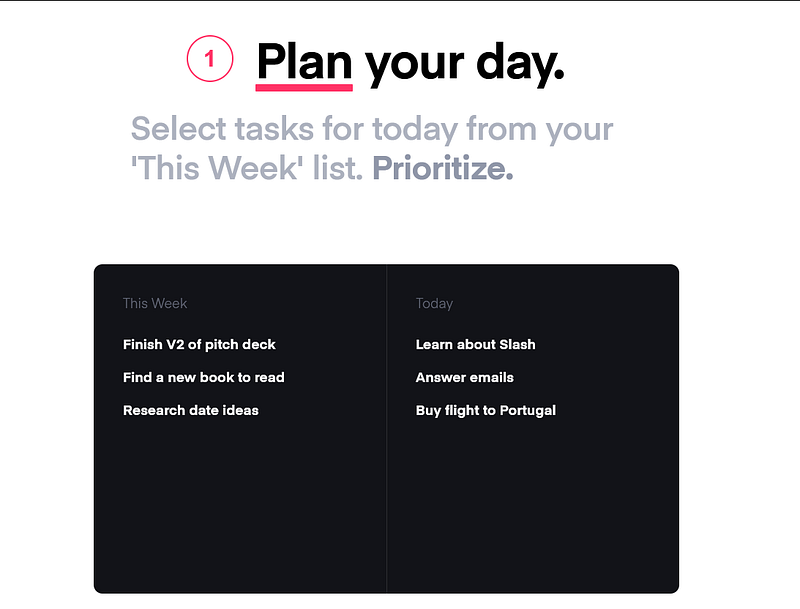
Task: Select the Today column header
Action: (x=434, y=303)
